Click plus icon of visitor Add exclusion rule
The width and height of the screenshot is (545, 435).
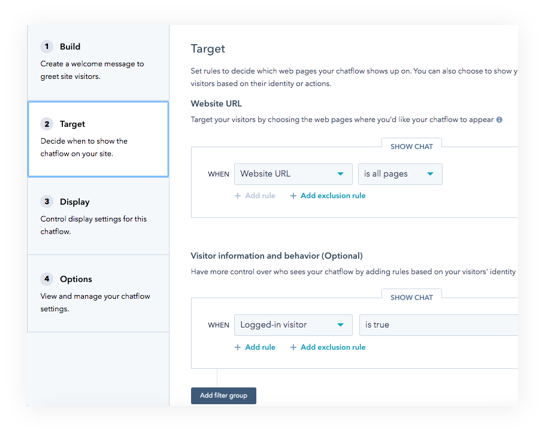293,347
